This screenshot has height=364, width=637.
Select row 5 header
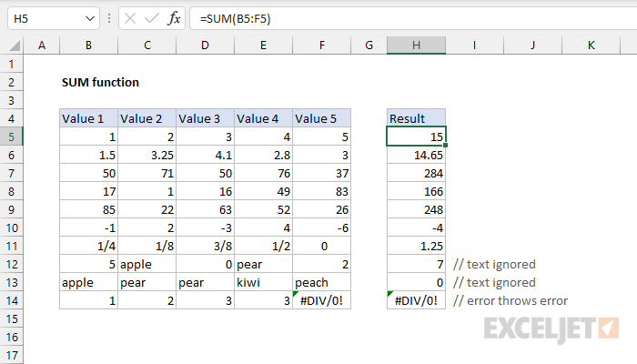(11, 136)
